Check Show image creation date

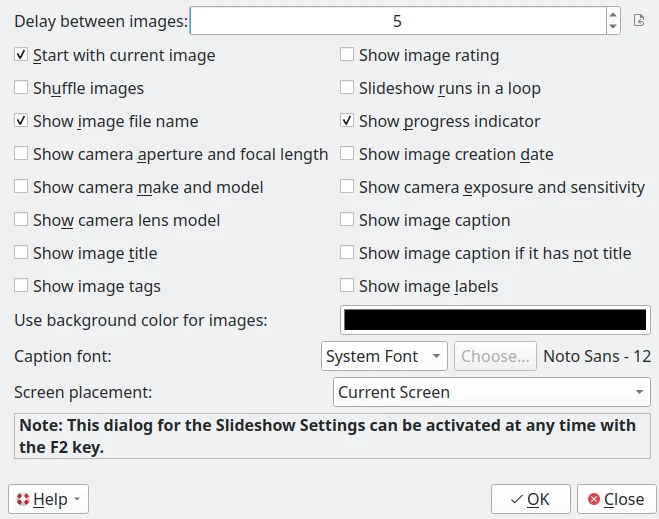pyautogui.click(x=347, y=154)
